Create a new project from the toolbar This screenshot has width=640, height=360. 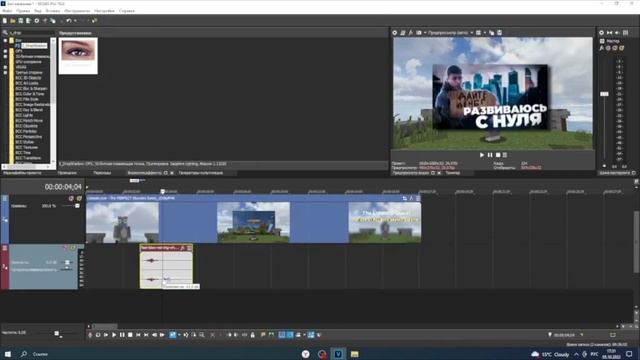tap(5, 21)
